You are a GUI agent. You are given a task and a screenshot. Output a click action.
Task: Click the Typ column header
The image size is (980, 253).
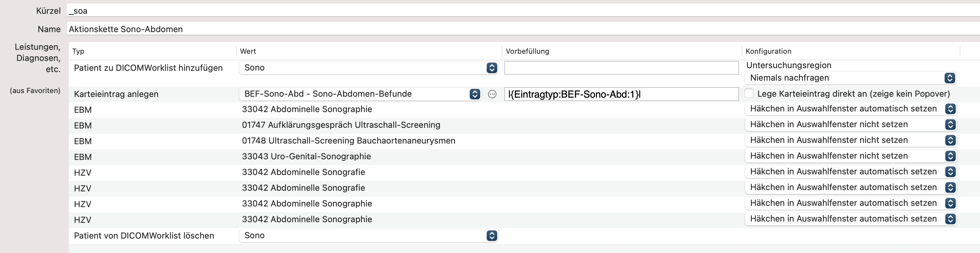78,51
